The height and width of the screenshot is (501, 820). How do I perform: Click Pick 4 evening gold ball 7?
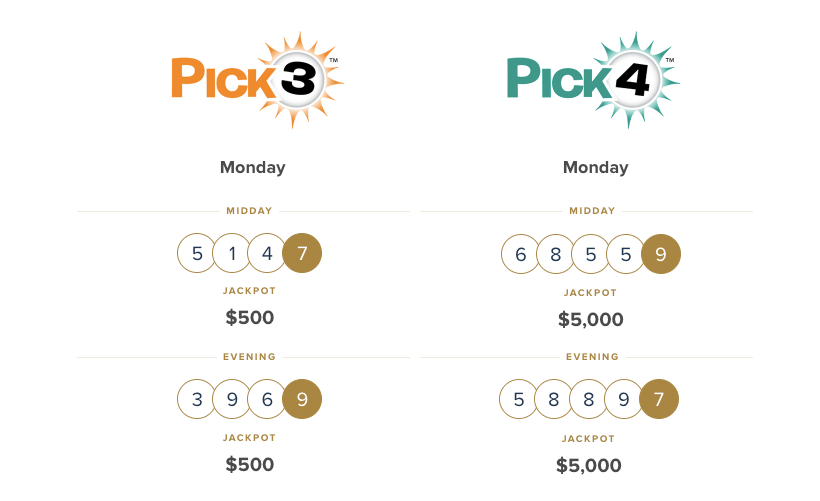(x=659, y=400)
